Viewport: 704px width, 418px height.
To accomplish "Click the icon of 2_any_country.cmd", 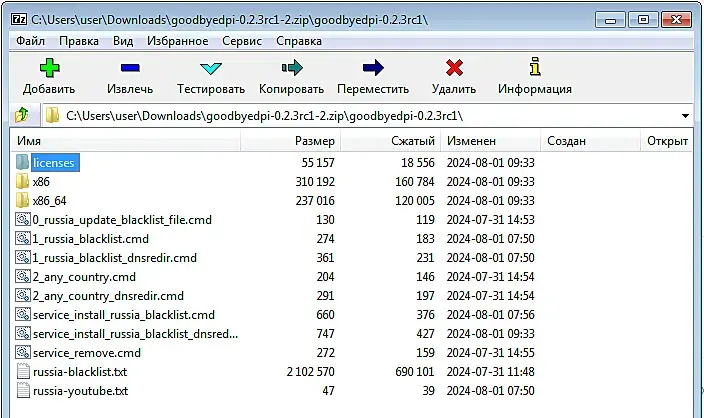I will pos(23,276).
